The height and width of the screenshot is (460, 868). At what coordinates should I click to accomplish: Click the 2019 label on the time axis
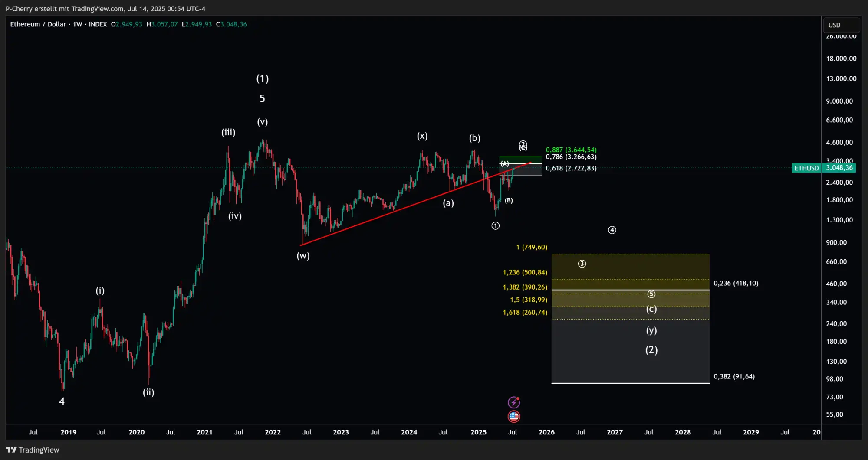click(x=69, y=432)
